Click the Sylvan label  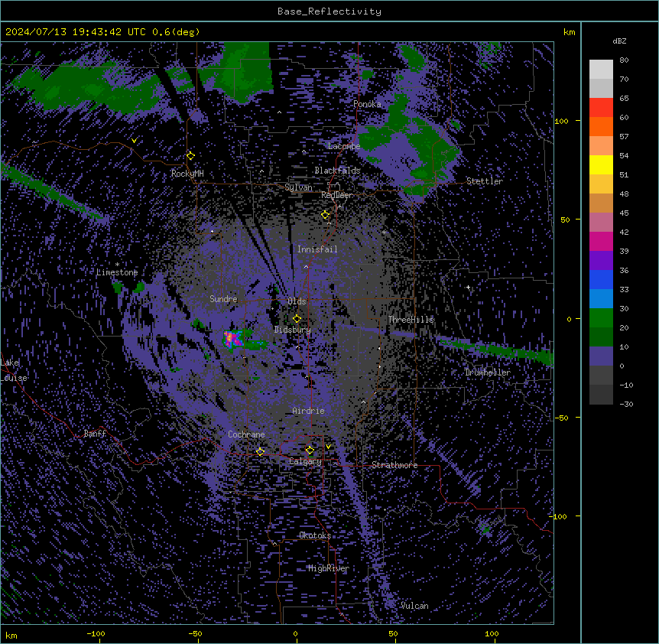click(298, 187)
